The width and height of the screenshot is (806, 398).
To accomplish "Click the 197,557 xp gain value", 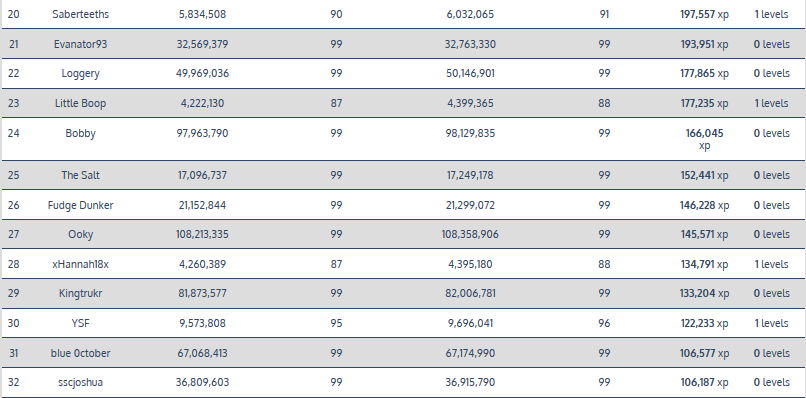I will click(x=704, y=14).
